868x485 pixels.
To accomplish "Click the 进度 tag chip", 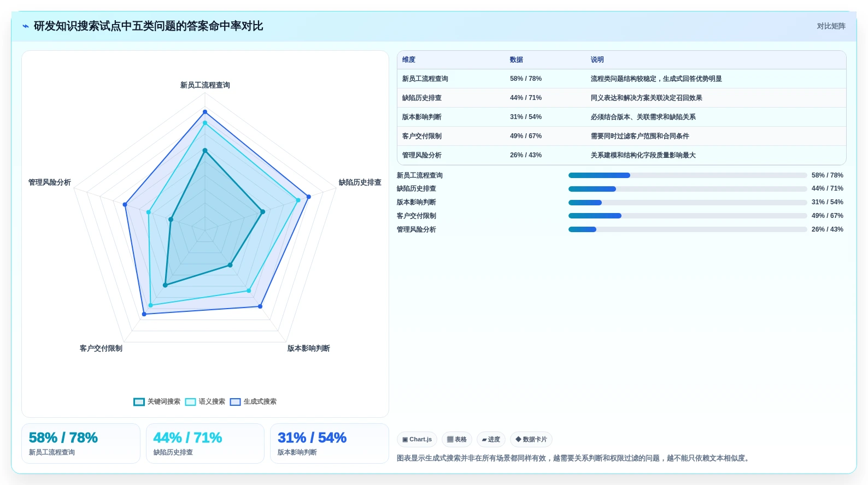I will click(x=491, y=439).
